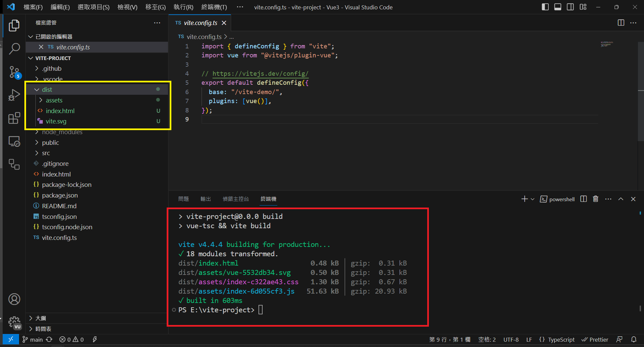Image resolution: width=644 pixels, height=347 pixels.
Task: Collapse the 已開啟的編輯器 section
Action: click(97, 36)
